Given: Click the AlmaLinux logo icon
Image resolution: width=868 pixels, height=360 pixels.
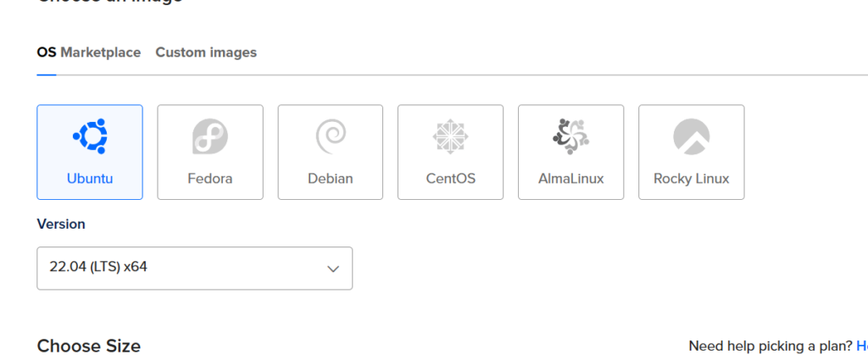Looking at the screenshot, I should [570, 136].
